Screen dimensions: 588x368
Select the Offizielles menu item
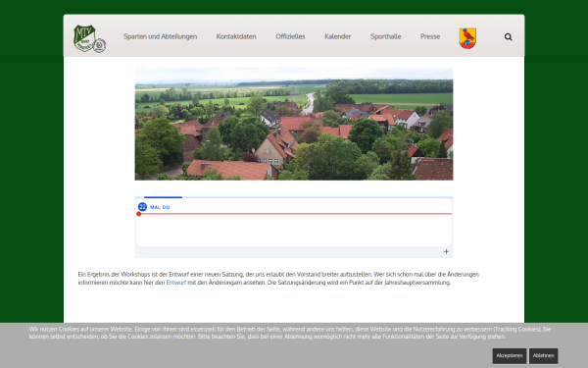(x=290, y=36)
